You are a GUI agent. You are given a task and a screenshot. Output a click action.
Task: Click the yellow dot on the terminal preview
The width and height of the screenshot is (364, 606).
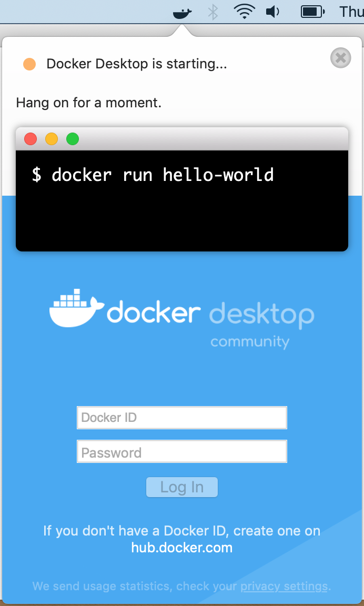tap(52, 139)
